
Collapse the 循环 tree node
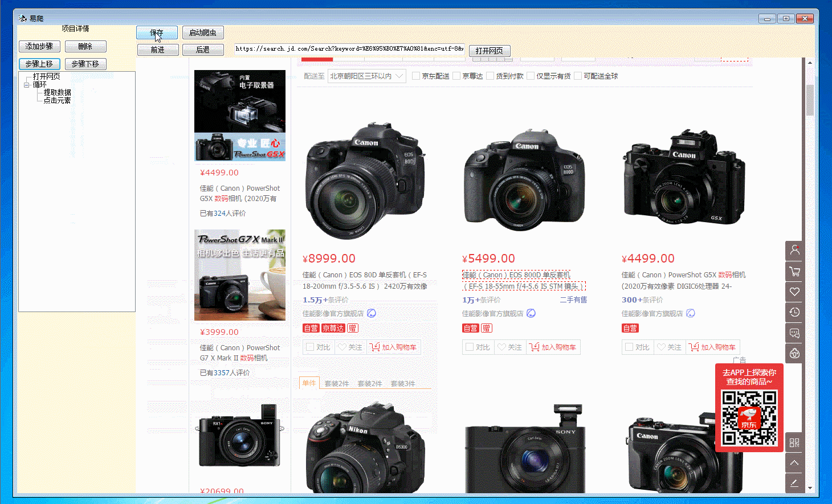point(26,85)
